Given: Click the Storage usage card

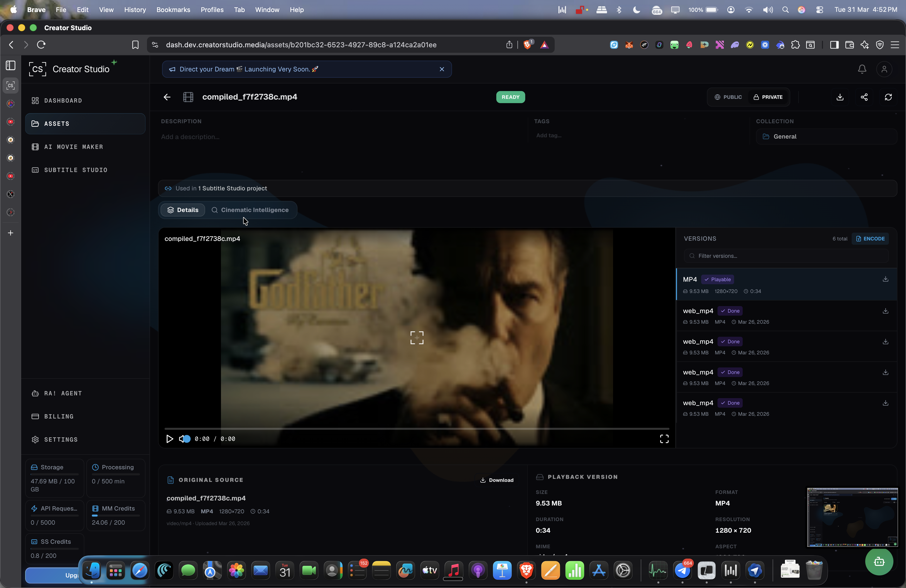Looking at the screenshot, I should point(54,478).
